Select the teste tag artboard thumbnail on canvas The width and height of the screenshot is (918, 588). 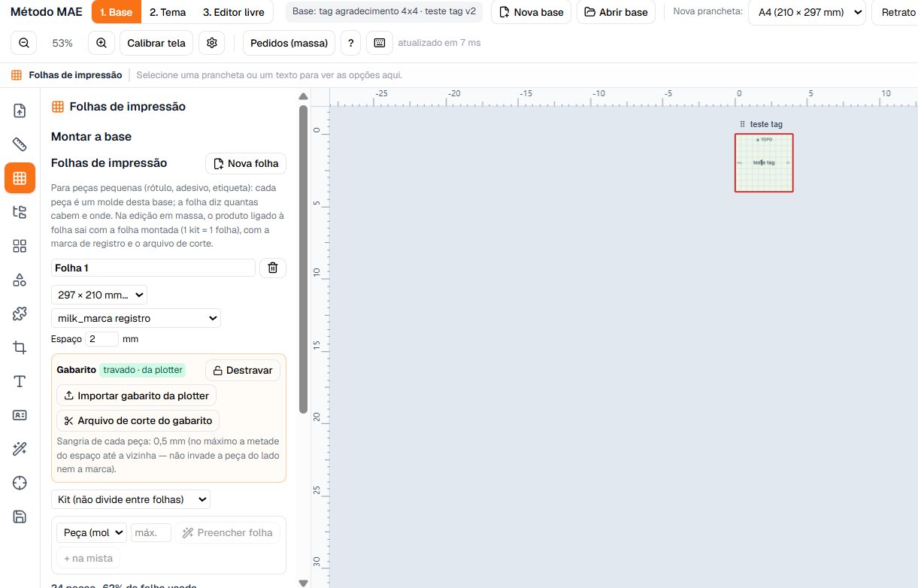764,163
